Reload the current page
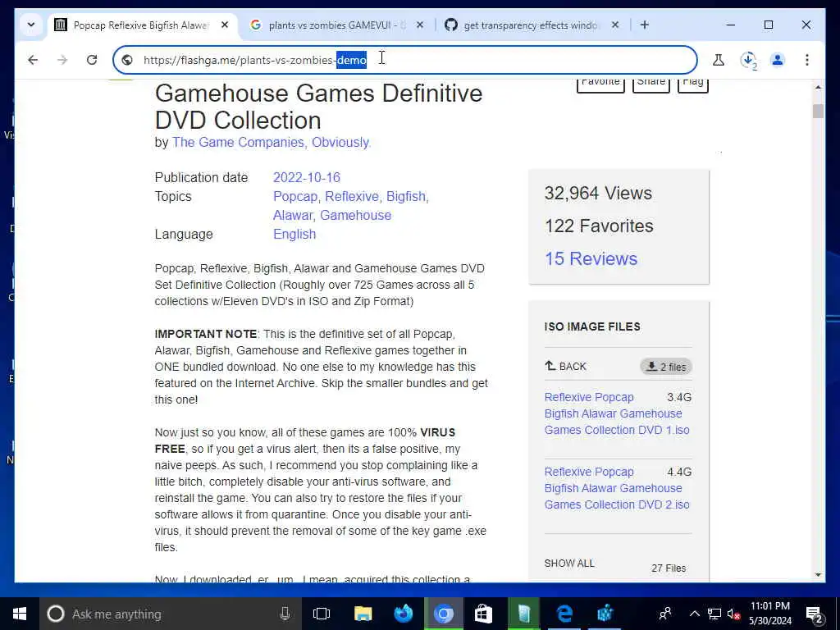The width and height of the screenshot is (840, 630). pos(92,60)
